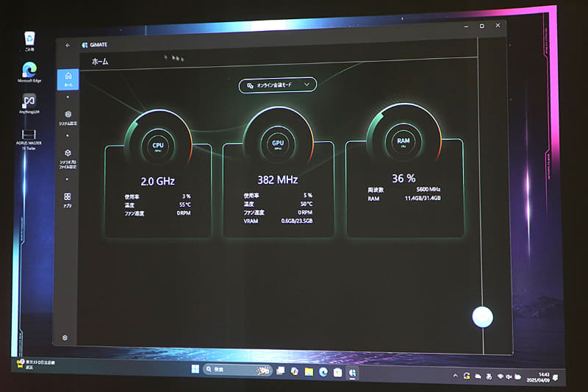Close the GiMATE window
This screenshot has height=392, width=588.
(x=498, y=25)
